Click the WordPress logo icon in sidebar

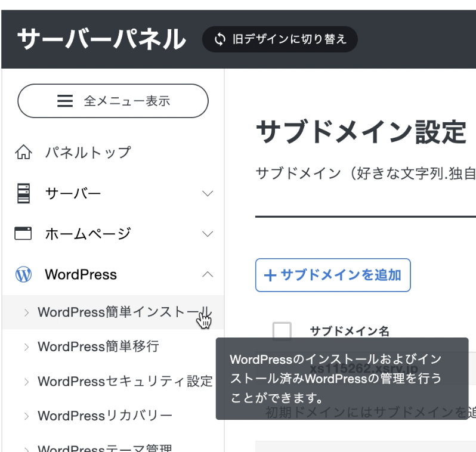coord(23,274)
